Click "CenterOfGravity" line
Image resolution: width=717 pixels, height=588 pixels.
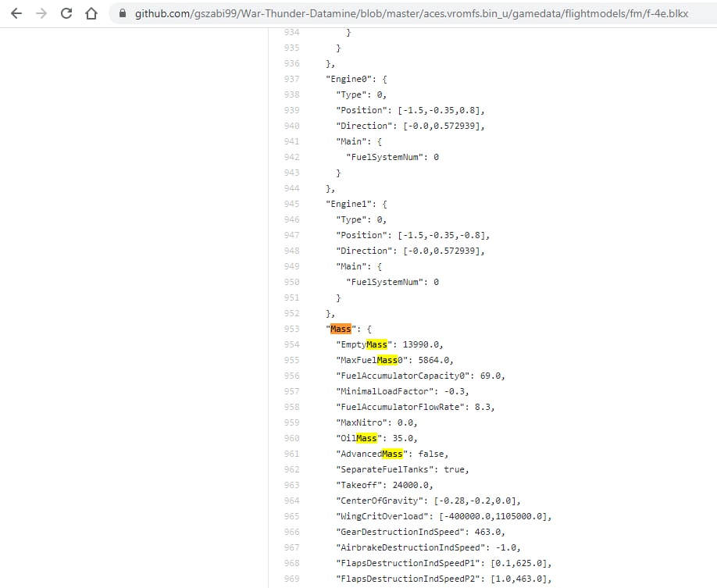point(428,501)
